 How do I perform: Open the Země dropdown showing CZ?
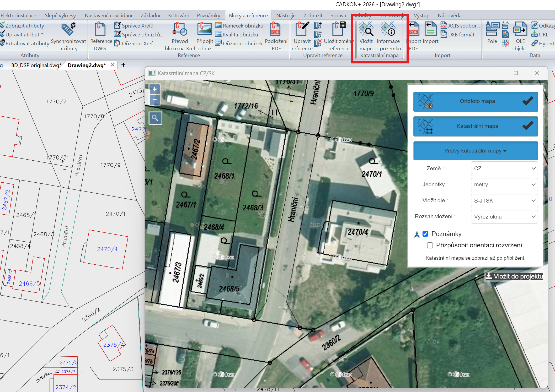coord(504,168)
